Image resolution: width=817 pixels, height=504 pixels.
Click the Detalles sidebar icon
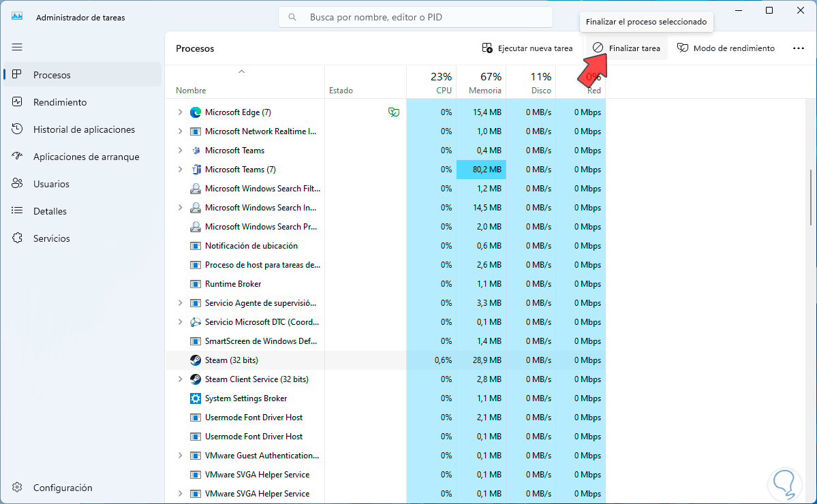click(17, 211)
